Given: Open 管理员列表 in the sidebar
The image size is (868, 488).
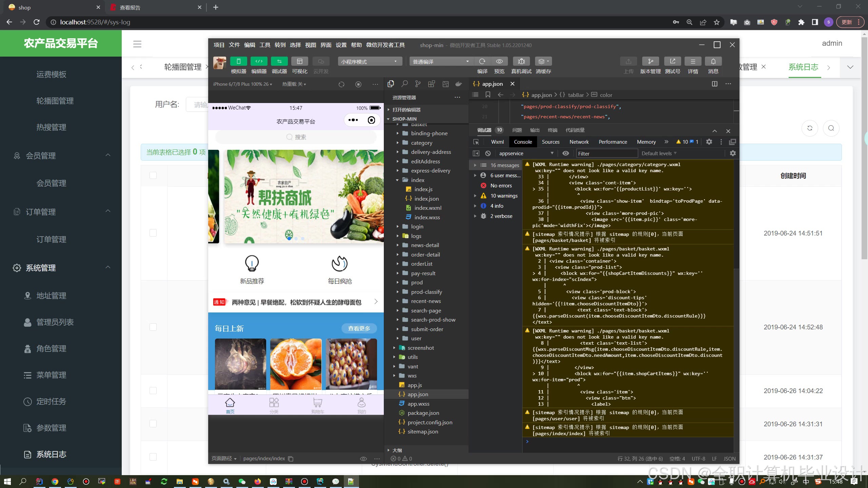Looking at the screenshot, I should [55, 322].
